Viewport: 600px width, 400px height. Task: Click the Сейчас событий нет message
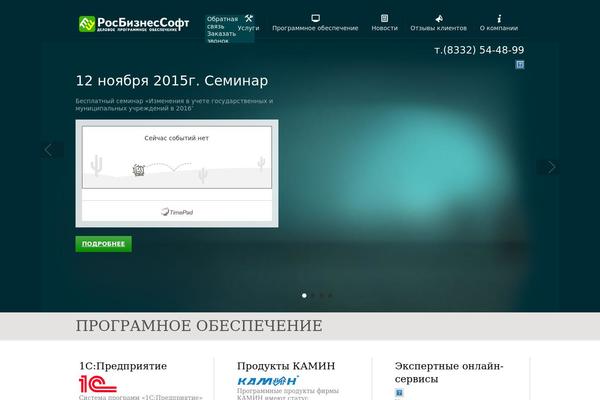tap(176, 138)
